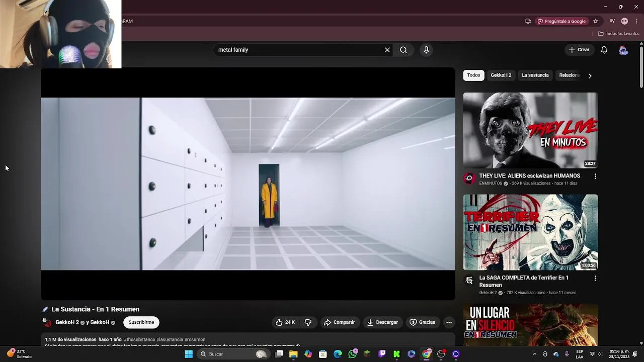This screenshot has width=644, height=362.
Task: Like the video with 24 K
Action: tap(285, 322)
